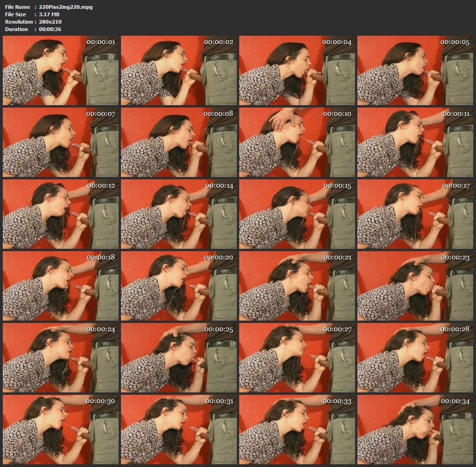Choose the thumbnail stamped 00:00:08
The image size is (476, 467).
coord(179,142)
